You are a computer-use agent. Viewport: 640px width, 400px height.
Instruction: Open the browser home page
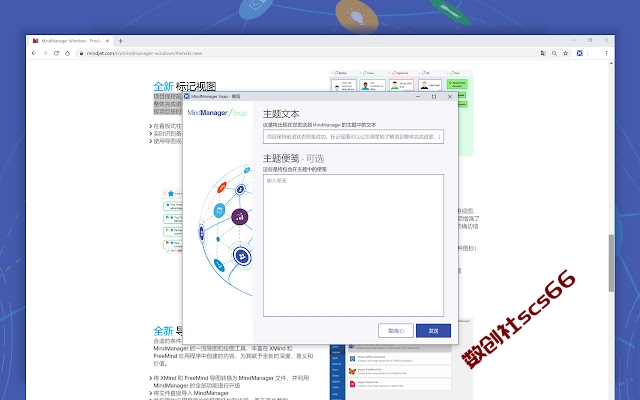(67, 53)
